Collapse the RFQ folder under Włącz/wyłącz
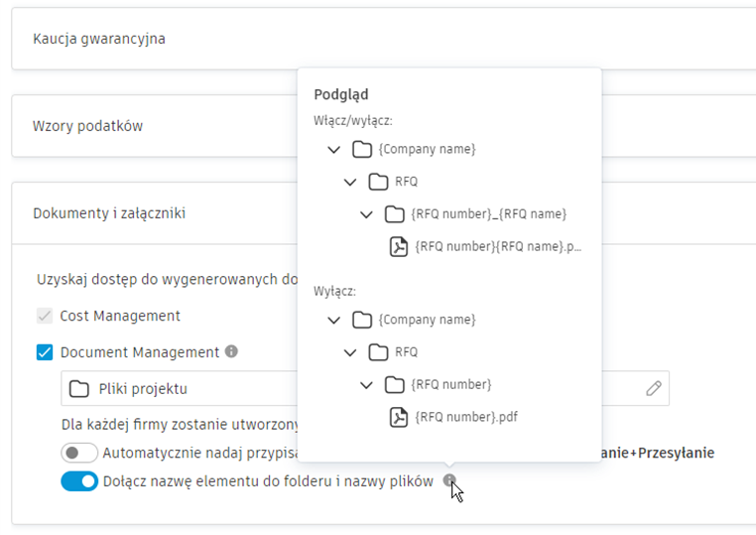756x535 pixels. coord(350,183)
